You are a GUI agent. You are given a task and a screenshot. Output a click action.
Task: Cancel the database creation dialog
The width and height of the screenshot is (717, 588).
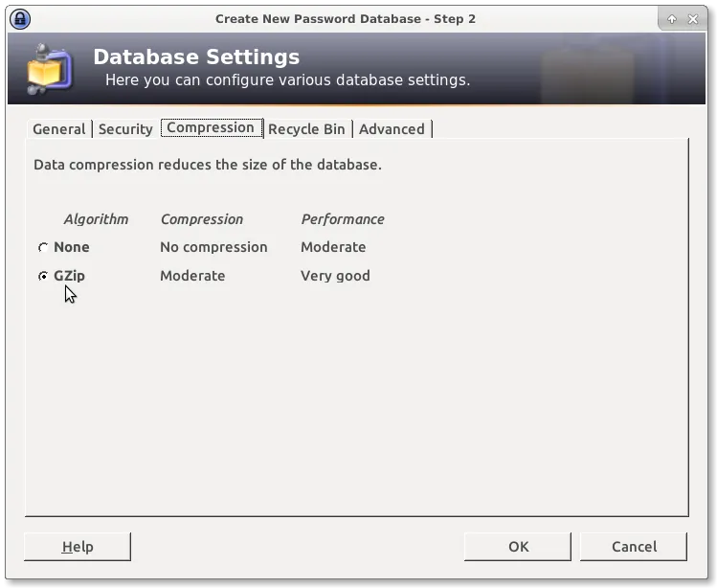(634, 547)
